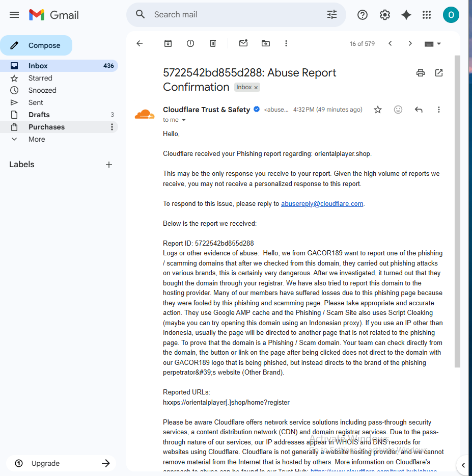Click the Search mail field
The image size is (472, 476).
pyautogui.click(x=237, y=15)
